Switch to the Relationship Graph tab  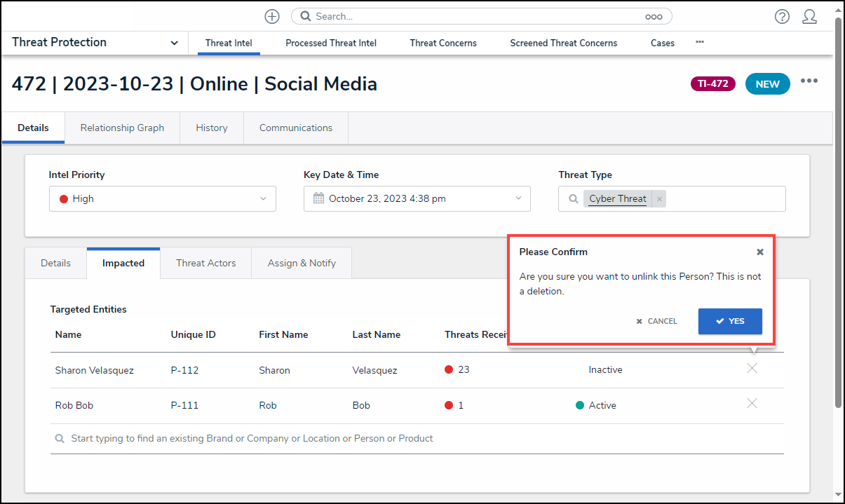[122, 128]
